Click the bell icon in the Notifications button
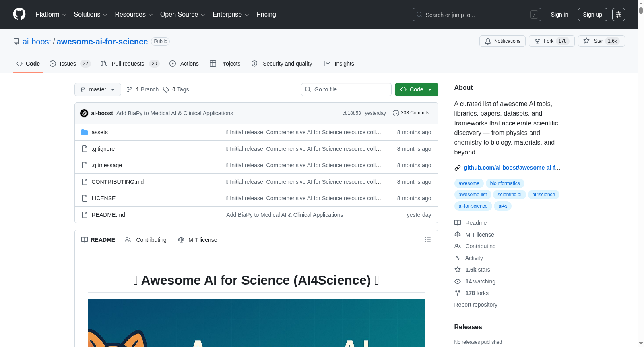Image resolution: width=644 pixels, height=347 pixels. 488,41
